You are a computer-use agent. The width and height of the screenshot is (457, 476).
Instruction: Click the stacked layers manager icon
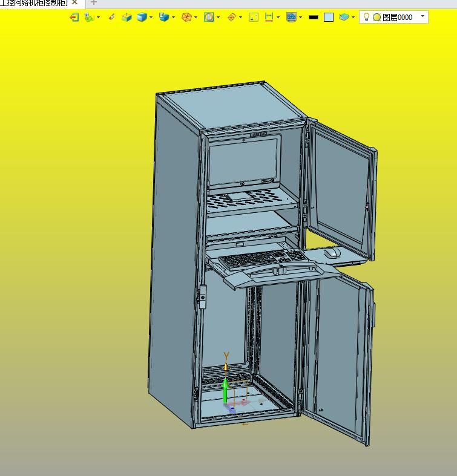click(344, 17)
